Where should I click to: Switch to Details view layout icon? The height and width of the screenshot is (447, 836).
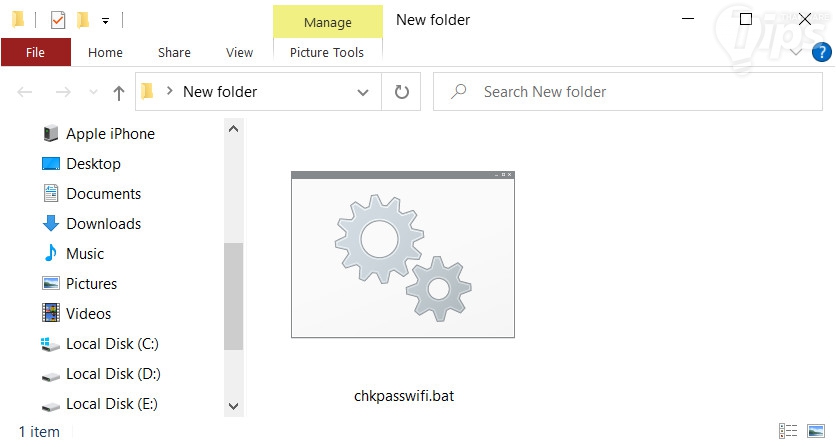(x=787, y=431)
